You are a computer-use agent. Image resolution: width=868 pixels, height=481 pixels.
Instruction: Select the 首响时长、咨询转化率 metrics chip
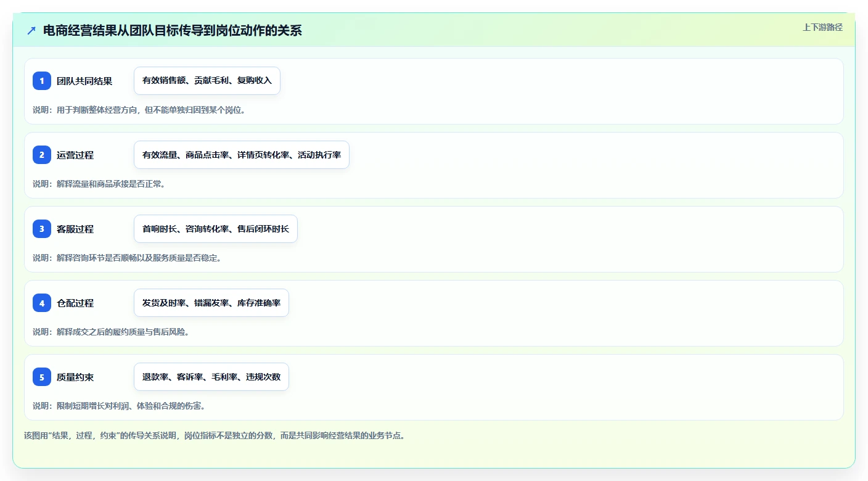(216, 229)
